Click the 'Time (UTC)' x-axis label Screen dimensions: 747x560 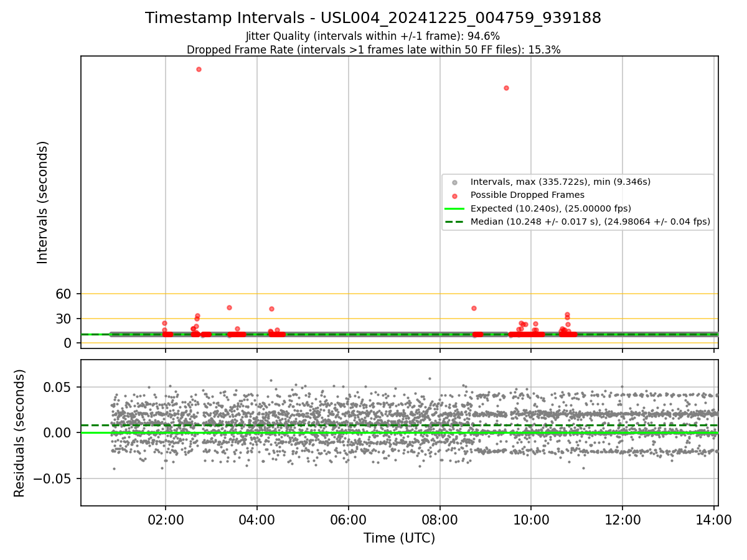tap(399, 538)
